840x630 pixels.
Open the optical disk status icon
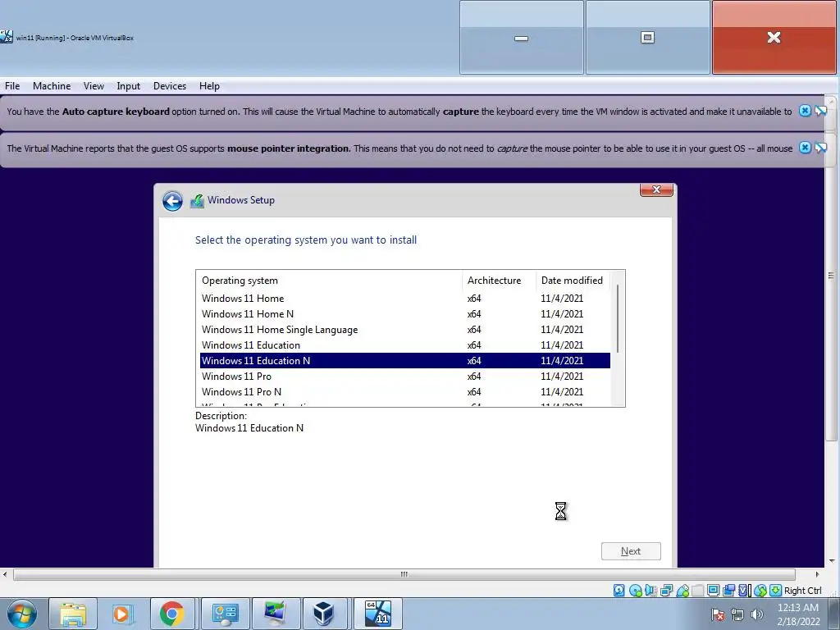(x=636, y=591)
